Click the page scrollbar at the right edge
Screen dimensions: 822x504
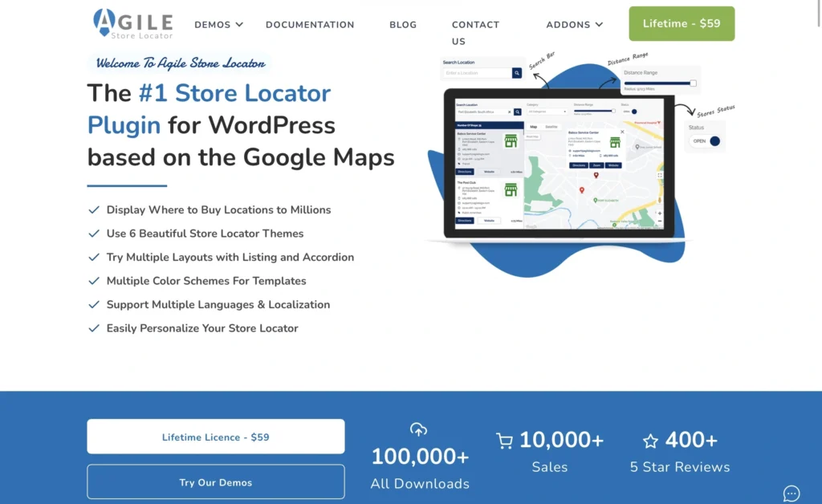click(819, 13)
